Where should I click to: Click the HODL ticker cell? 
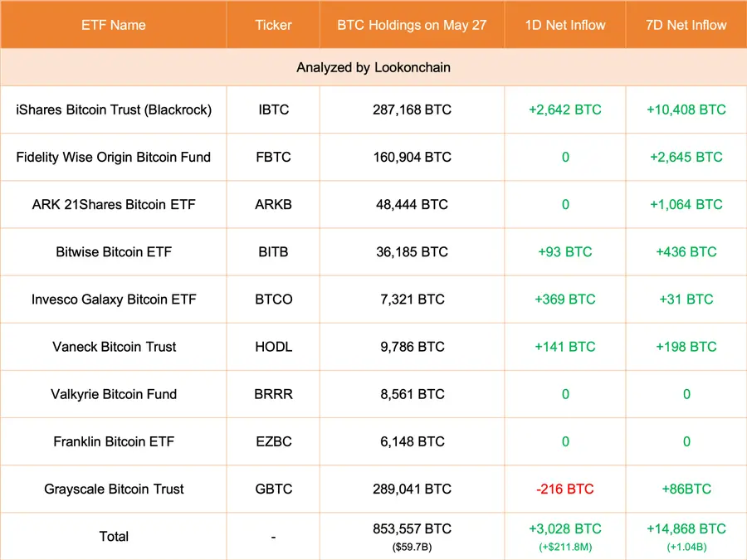tap(273, 347)
